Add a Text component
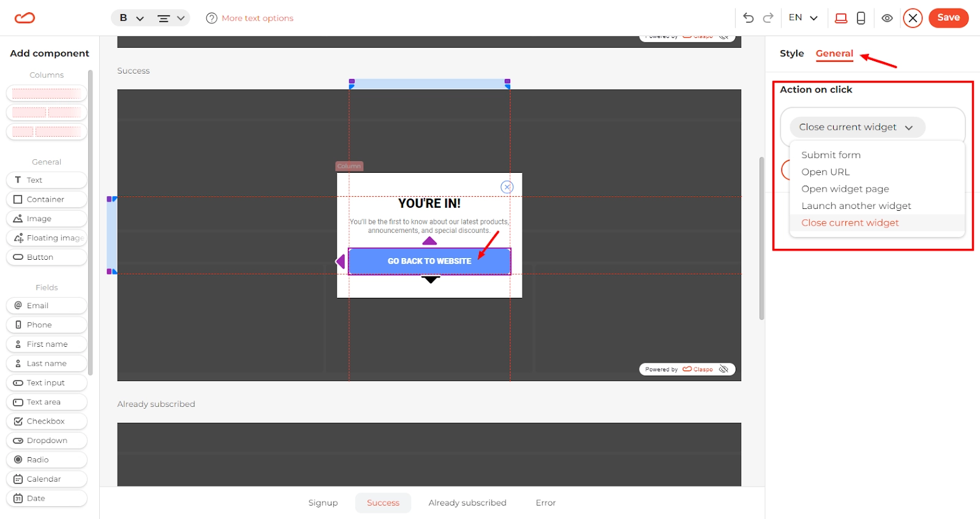 click(47, 180)
